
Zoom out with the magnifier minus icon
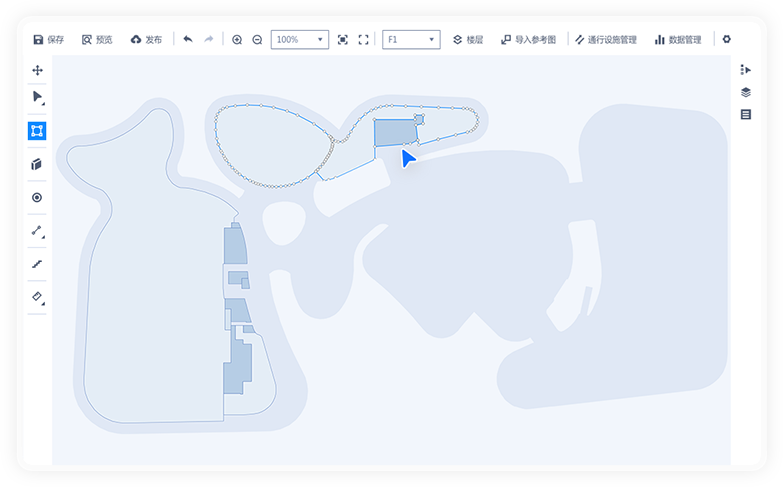click(257, 40)
